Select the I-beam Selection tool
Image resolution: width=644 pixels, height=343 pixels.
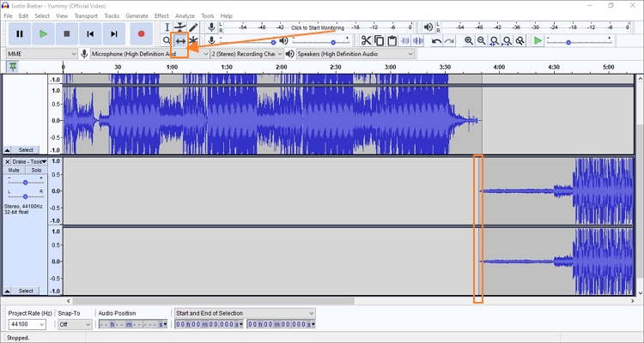point(167,27)
